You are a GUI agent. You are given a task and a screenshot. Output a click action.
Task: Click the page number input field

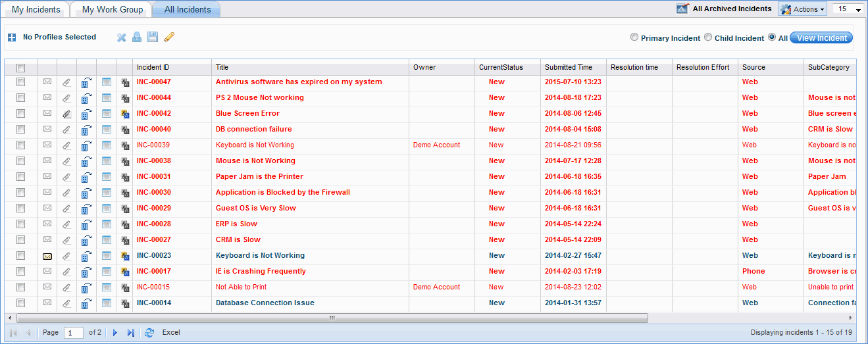click(74, 333)
